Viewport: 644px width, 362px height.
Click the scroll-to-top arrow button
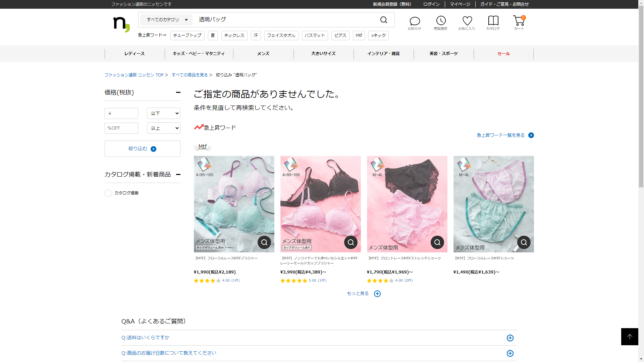click(630, 337)
